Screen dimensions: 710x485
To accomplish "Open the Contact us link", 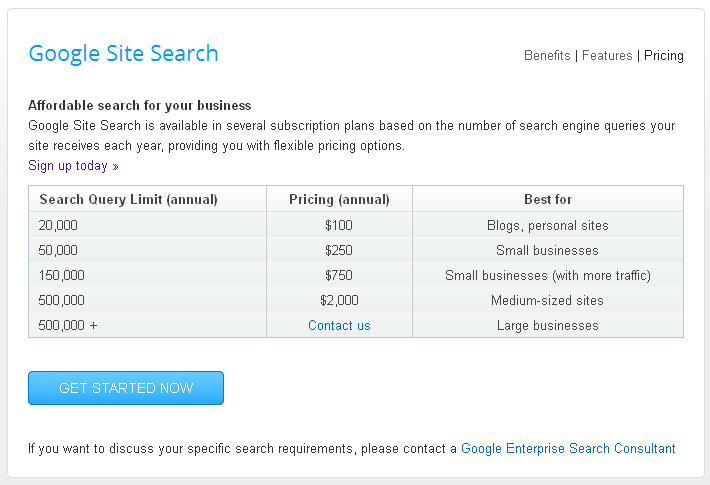I will (339, 325).
